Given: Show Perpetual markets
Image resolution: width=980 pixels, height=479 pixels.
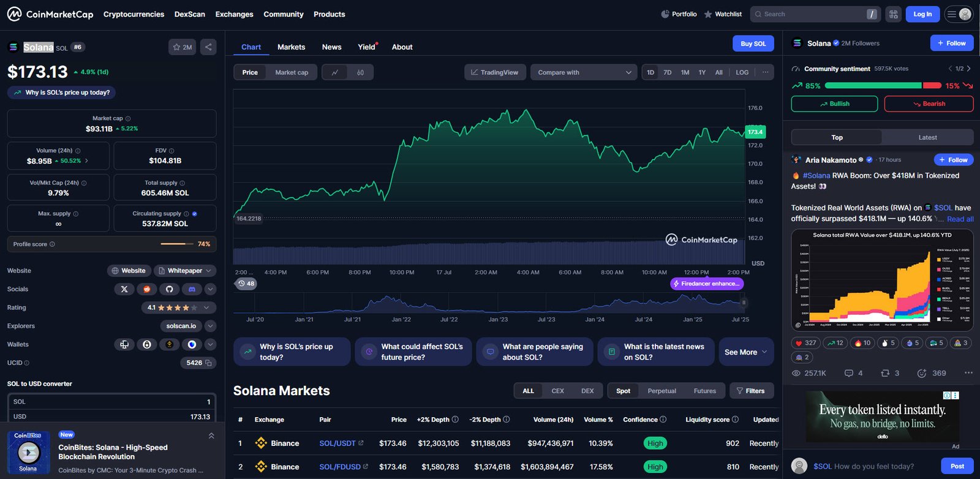Looking at the screenshot, I should tap(662, 391).
